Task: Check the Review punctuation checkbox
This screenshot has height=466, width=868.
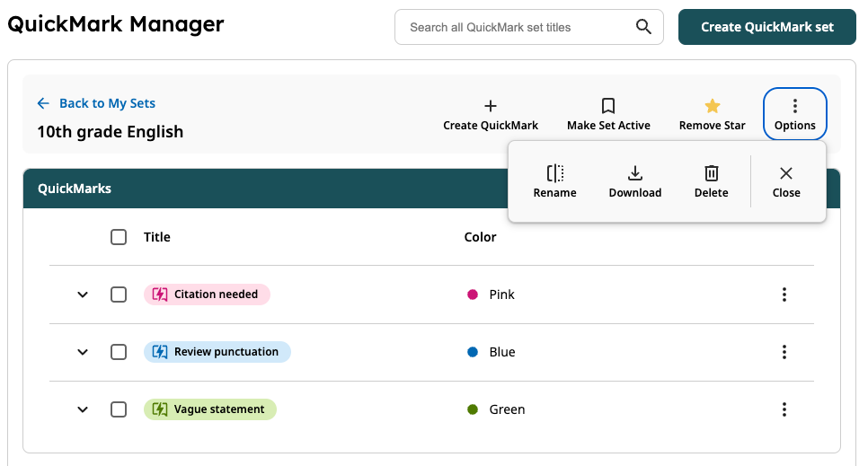Action: [x=119, y=352]
